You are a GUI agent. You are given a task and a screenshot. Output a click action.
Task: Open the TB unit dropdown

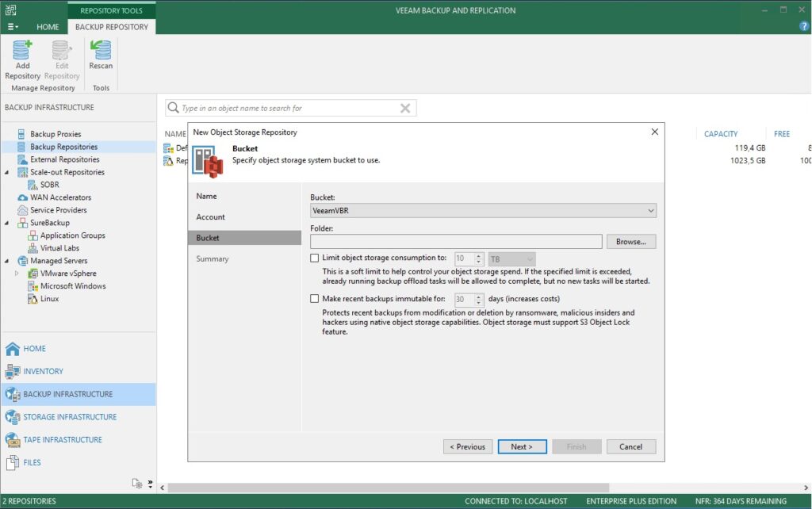[x=511, y=258]
